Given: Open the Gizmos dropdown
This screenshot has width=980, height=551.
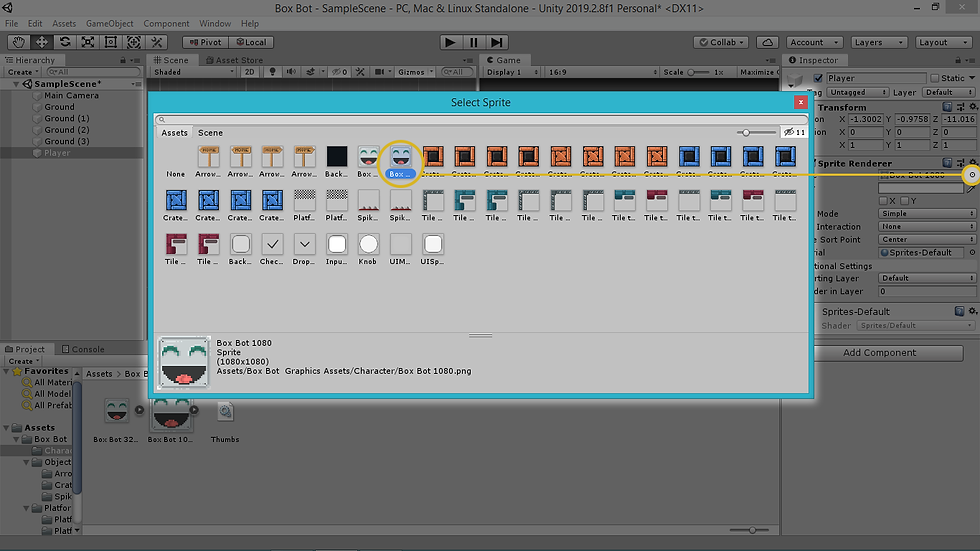Looking at the screenshot, I should click(x=416, y=72).
